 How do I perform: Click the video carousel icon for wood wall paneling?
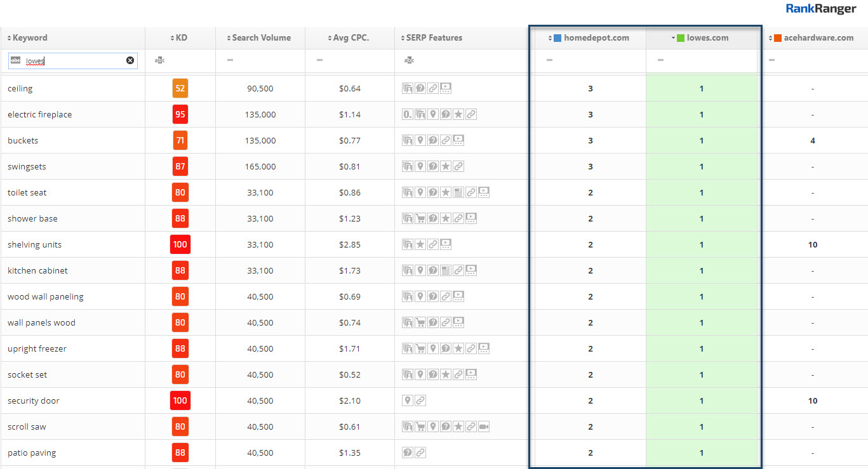[x=458, y=296]
